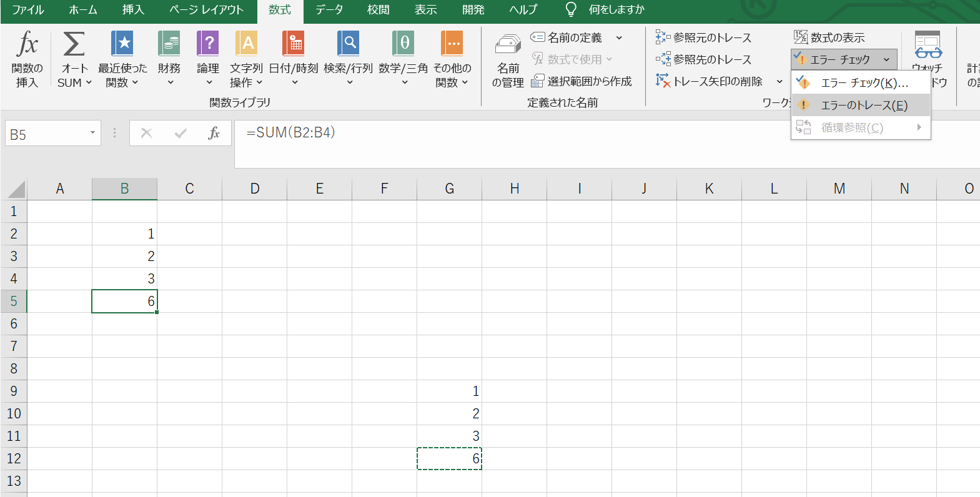The width and height of the screenshot is (980, 497).
Task: Switch to the データ ribbon tab
Action: (329, 10)
